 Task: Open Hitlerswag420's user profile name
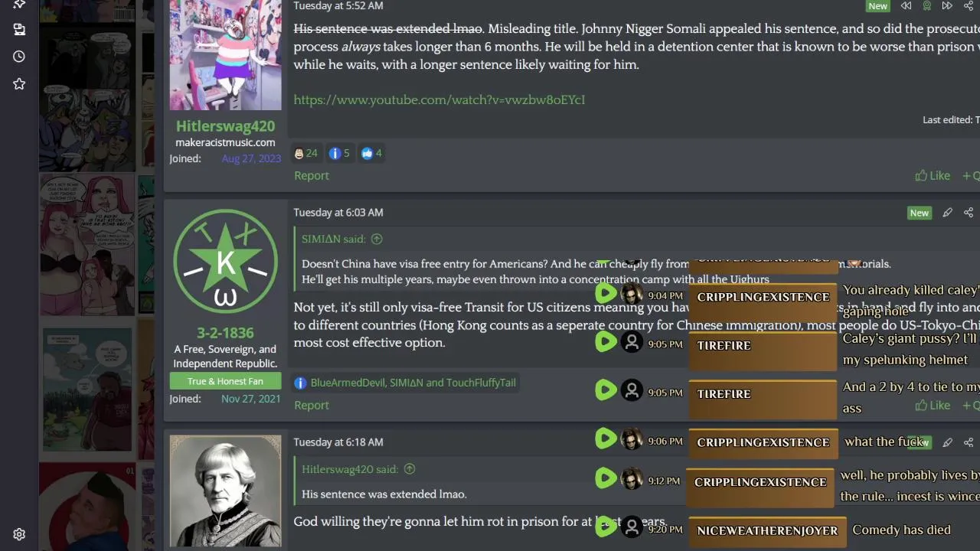225,126
